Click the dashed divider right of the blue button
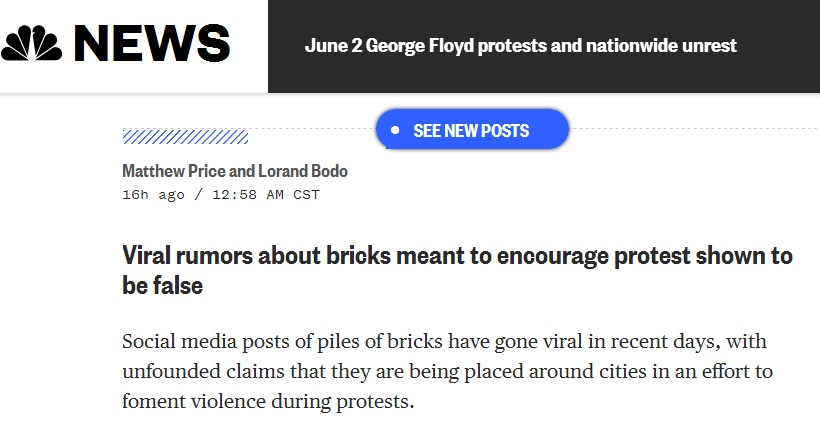The width and height of the screenshot is (820, 443). 690,129
